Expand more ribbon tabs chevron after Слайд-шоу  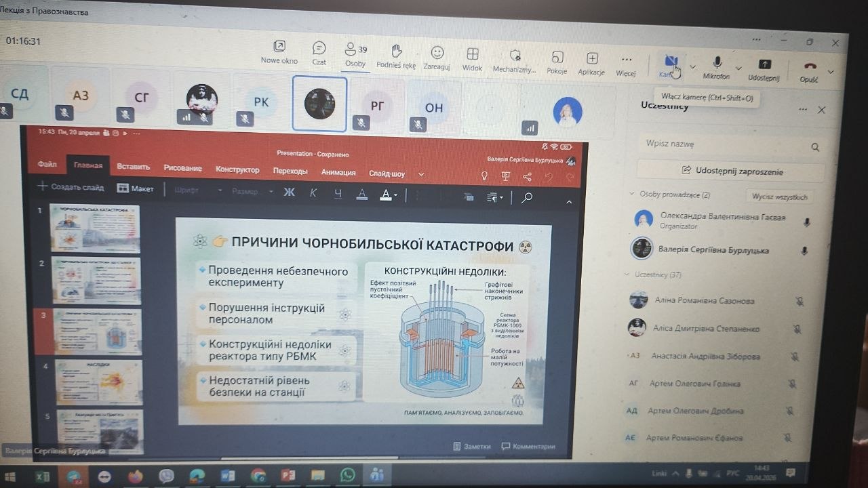(x=421, y=174)
